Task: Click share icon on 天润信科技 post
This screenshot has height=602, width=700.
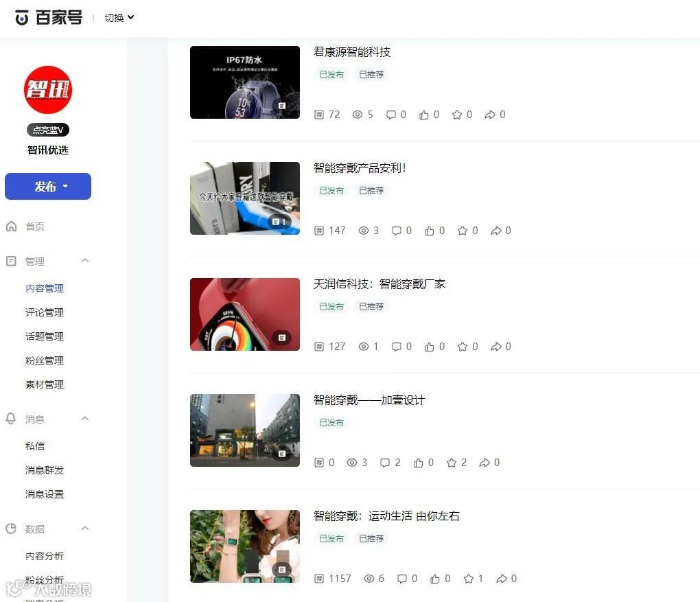Action: click(495, 347)
